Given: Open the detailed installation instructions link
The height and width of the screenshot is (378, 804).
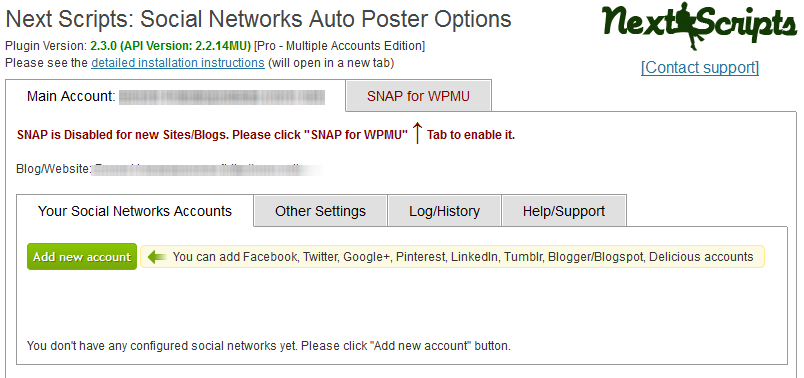Looking at the screenshot, I should click(x=178, y=63).
